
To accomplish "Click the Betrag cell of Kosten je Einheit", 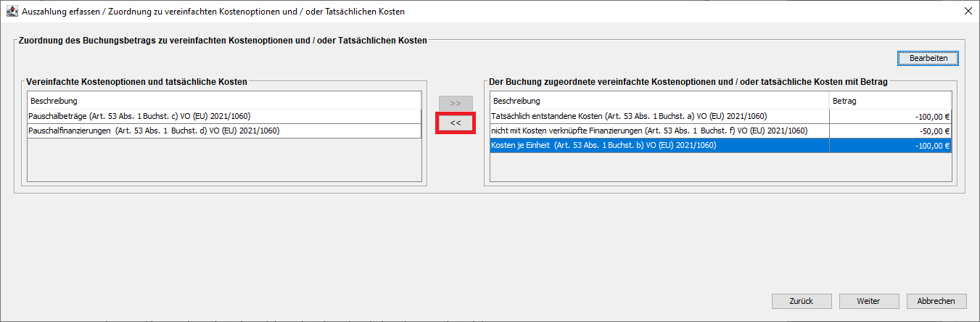I will click(x=889, y=145).
